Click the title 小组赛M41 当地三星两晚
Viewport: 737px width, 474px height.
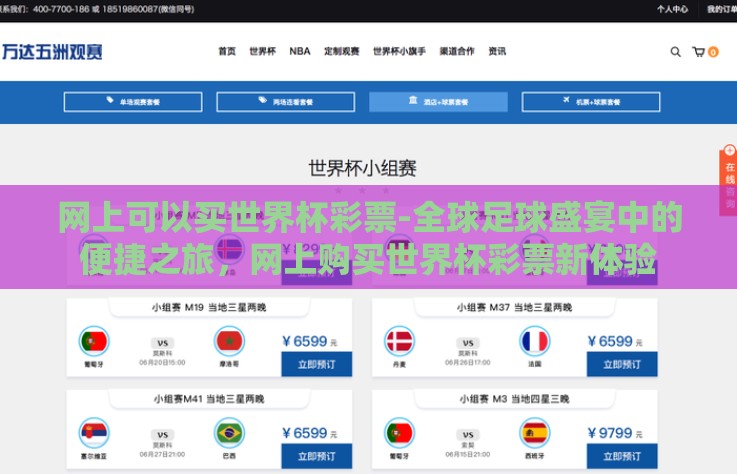(x=209, y=399)
